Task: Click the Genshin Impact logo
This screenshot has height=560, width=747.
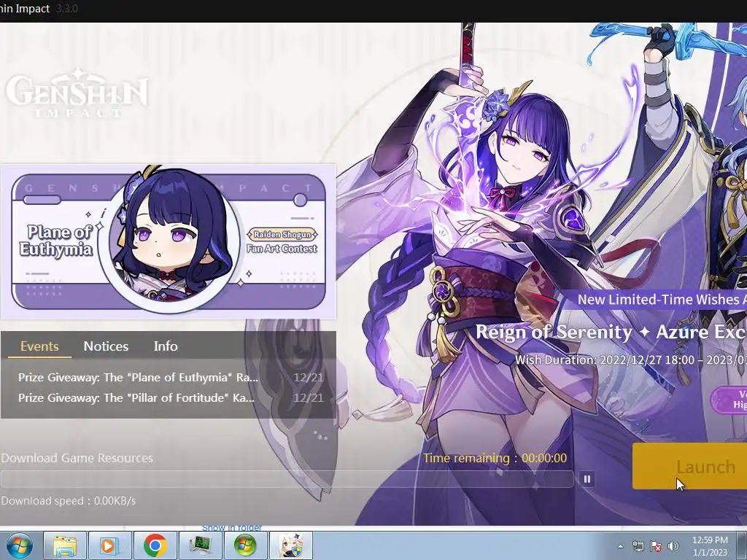Action: point(76,93)
